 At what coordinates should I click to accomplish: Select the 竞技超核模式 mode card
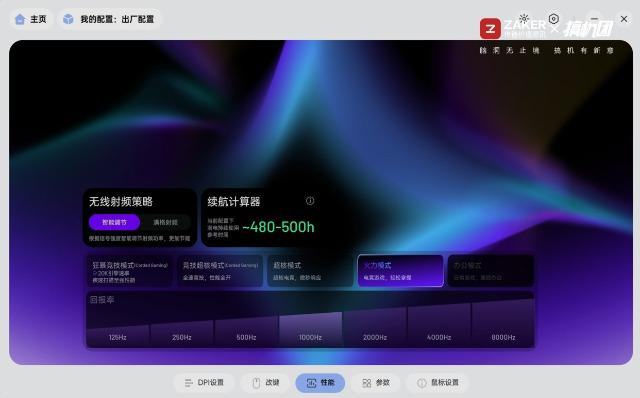(220, 271)
